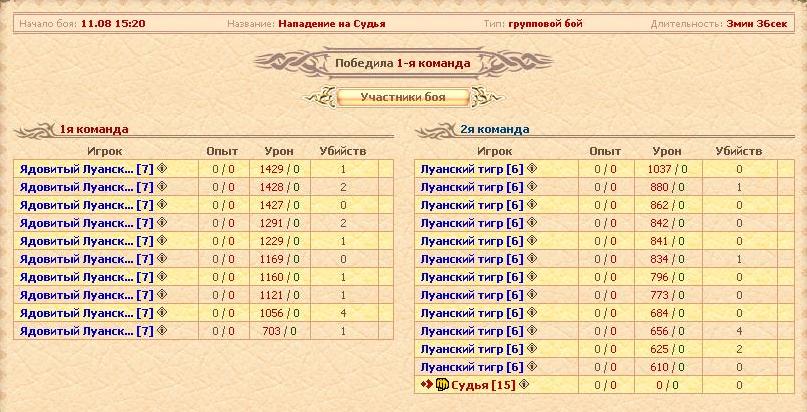The height and width of the screenshot is (412, 807).
Task: Click Игрок column header in team 2 table
Action: click(495, 151)
